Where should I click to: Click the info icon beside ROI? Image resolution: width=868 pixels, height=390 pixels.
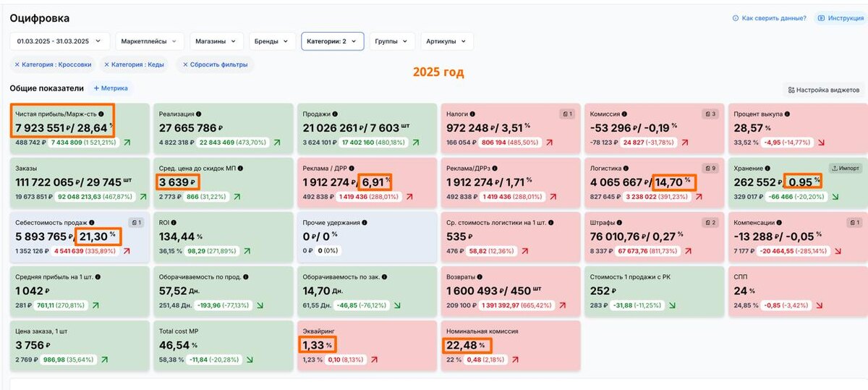174,222
